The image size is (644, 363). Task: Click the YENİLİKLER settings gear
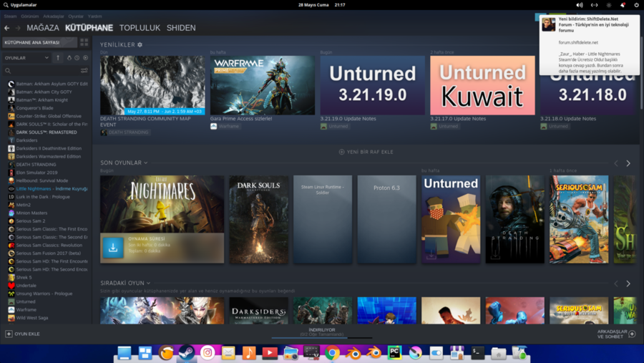pos(140,44)
